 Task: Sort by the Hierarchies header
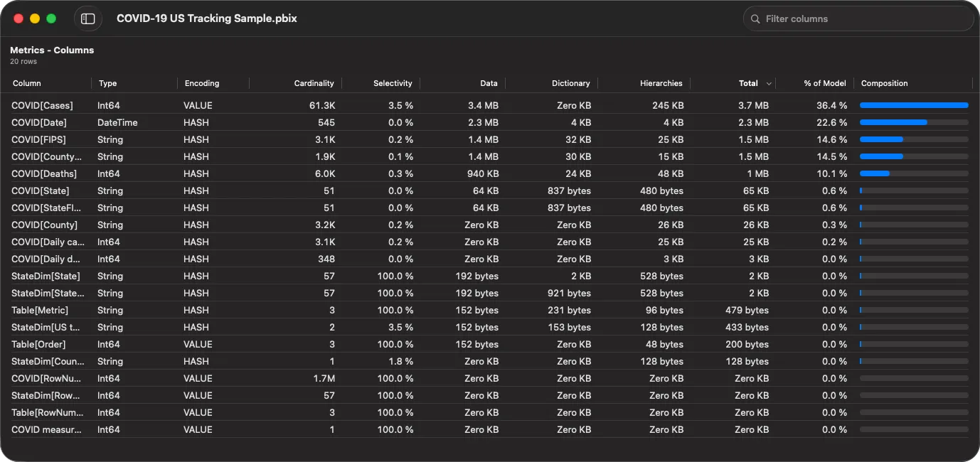pos(661,83)
